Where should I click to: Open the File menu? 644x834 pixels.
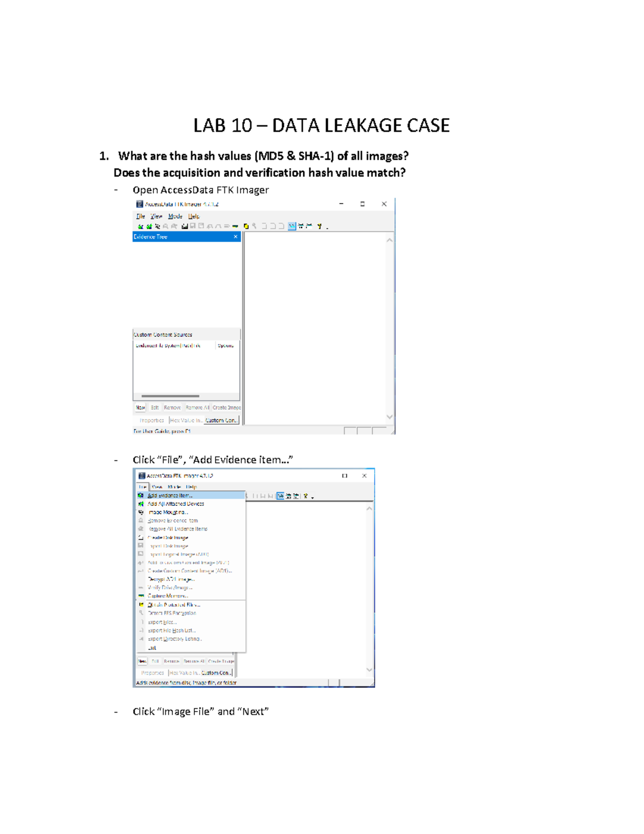[141, 215]
